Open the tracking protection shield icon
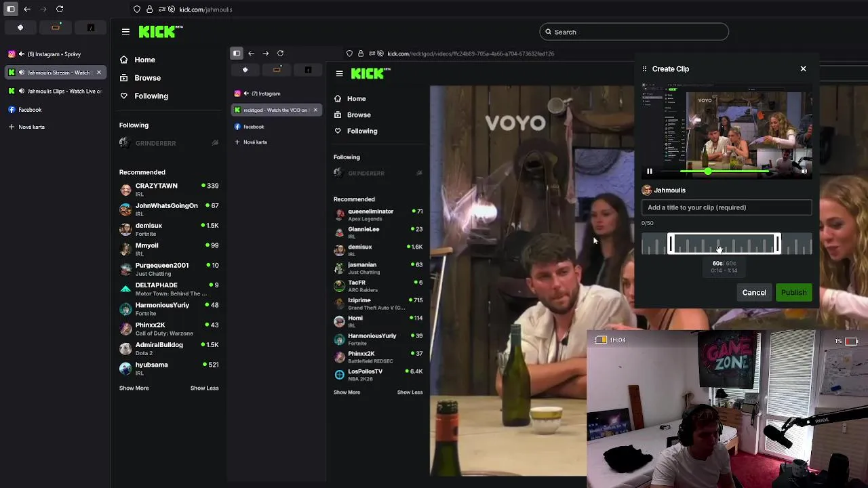Screen dimensions: 868x488 click(137, 9)
